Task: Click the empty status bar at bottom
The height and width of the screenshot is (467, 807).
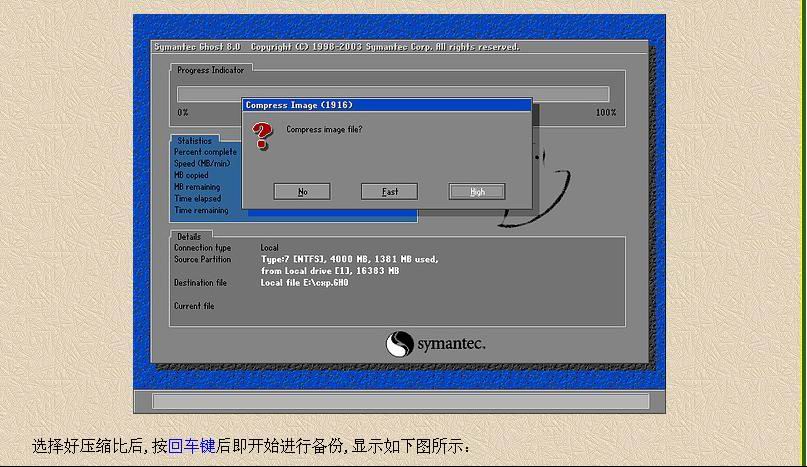Action: (400, 401)
